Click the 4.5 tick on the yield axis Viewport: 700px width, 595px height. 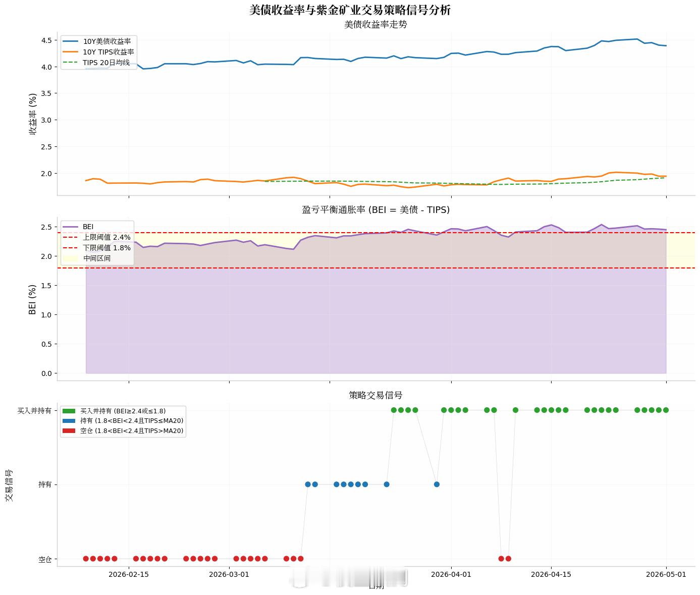pyautogui.click(x=46, y=40)
